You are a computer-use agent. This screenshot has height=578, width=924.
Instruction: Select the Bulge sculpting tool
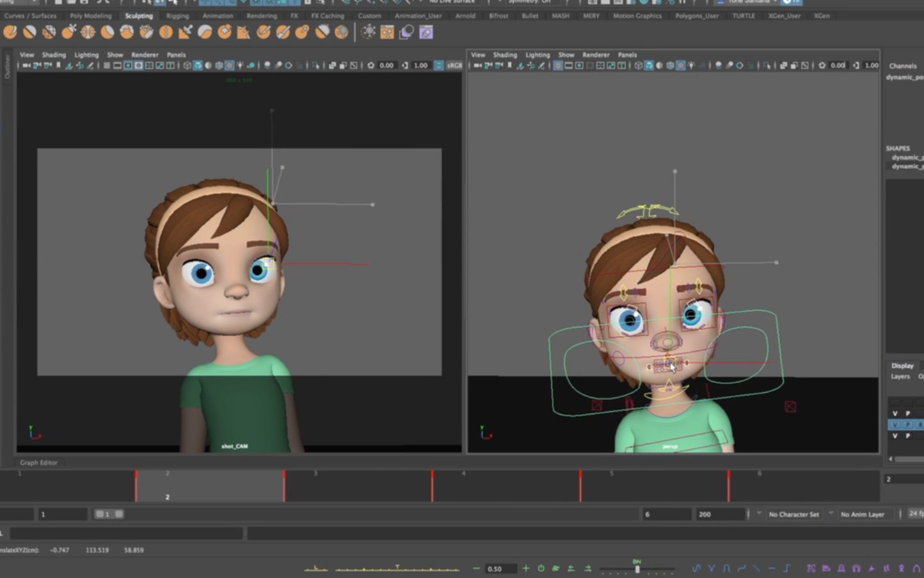(303, 31)
